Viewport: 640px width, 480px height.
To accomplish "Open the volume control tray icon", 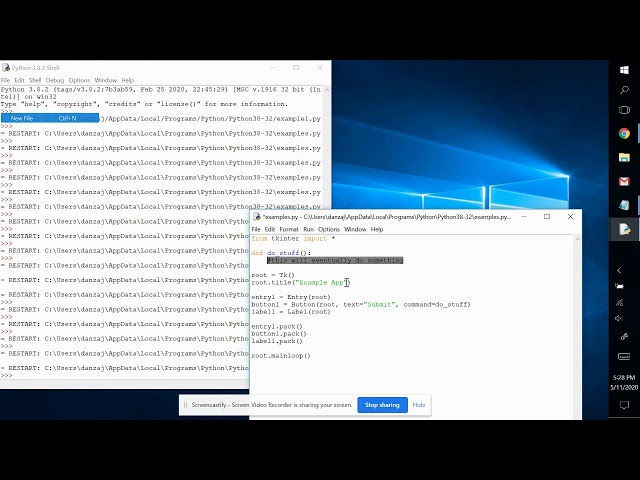I will pos(619,318).
